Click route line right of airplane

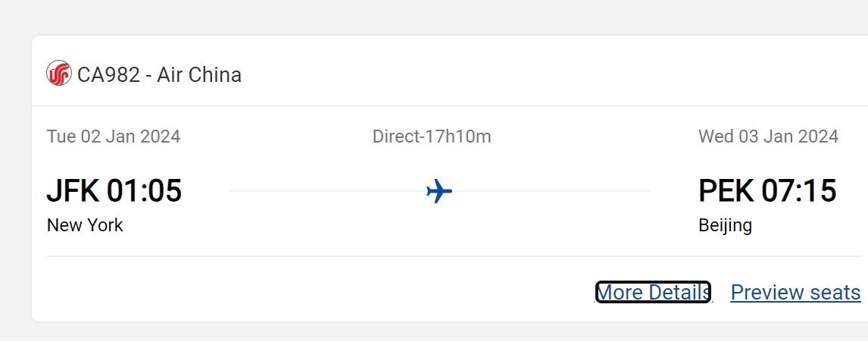[553, 191]
